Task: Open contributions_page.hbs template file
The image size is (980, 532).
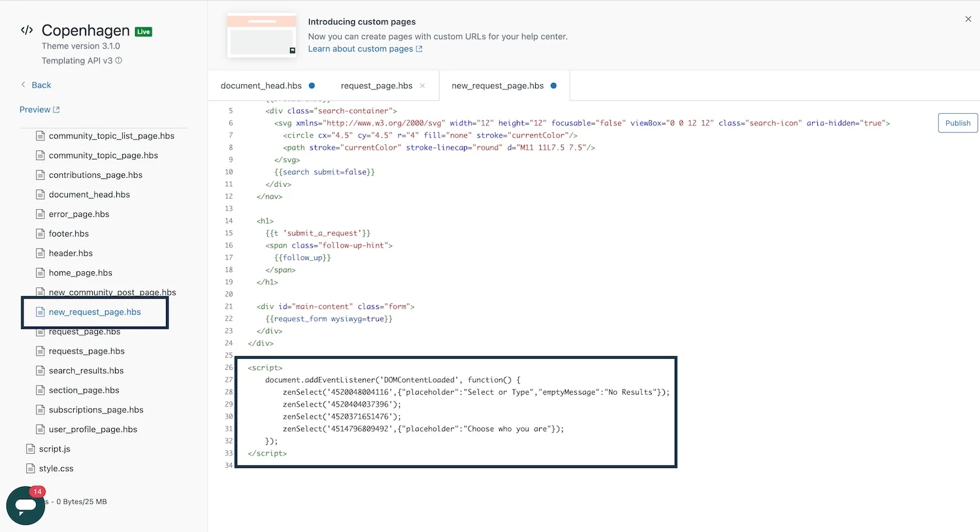Action: point(95,175)
